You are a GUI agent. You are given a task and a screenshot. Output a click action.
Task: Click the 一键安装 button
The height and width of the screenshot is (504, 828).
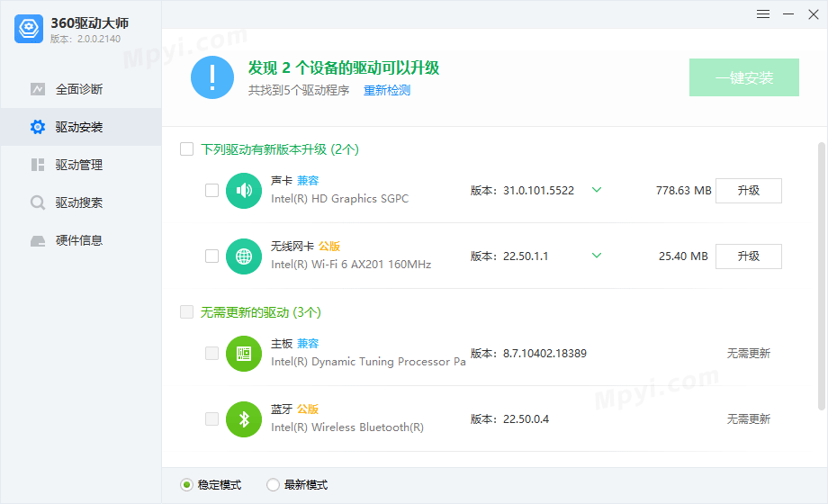pos(744,77)
